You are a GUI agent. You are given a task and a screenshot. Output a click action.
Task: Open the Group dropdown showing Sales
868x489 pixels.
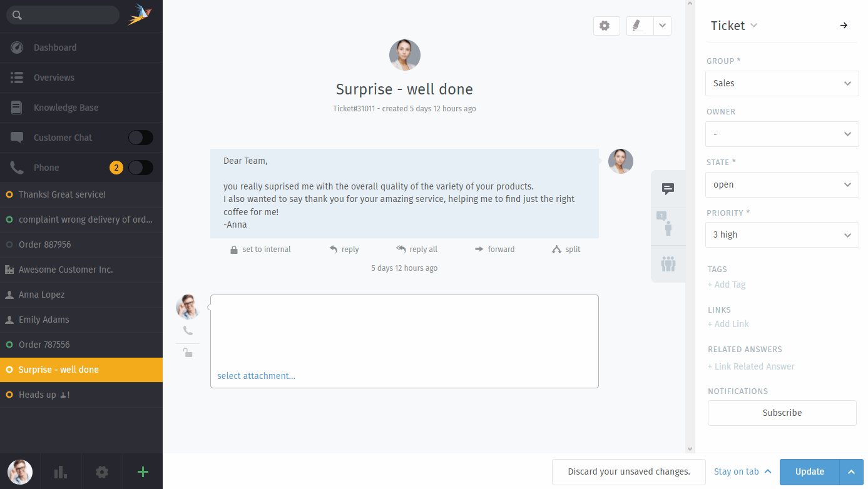pyautogui.click(x=782, y=83)
